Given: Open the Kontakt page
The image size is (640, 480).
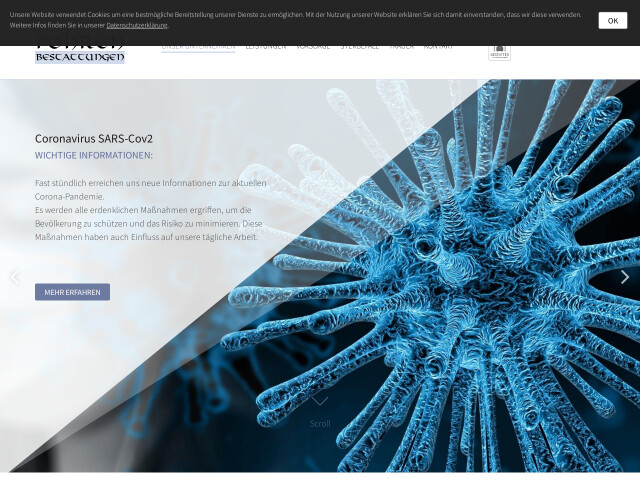Looking at the screenshot, I should click(438, 46).
